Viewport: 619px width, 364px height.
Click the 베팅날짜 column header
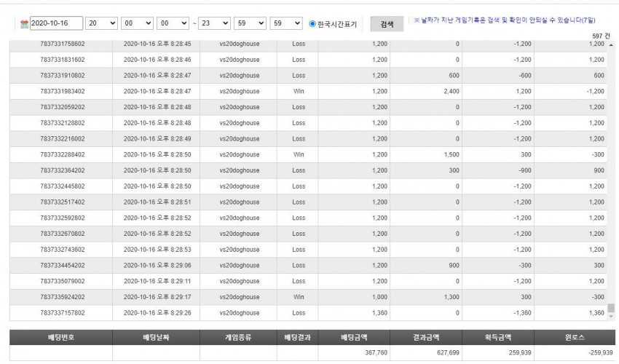pos(156,338)
